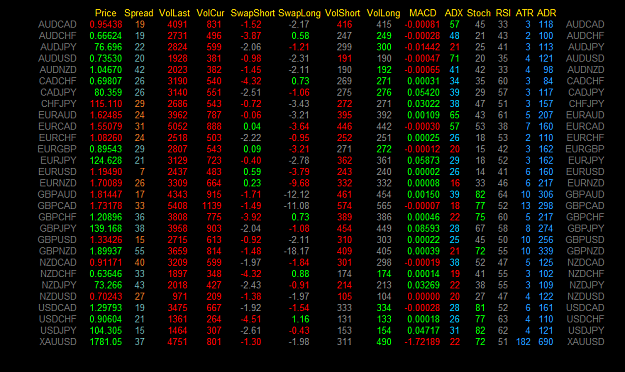Click the GBPJPY price 139.168
625x372 pixels.
click(106, 228)
